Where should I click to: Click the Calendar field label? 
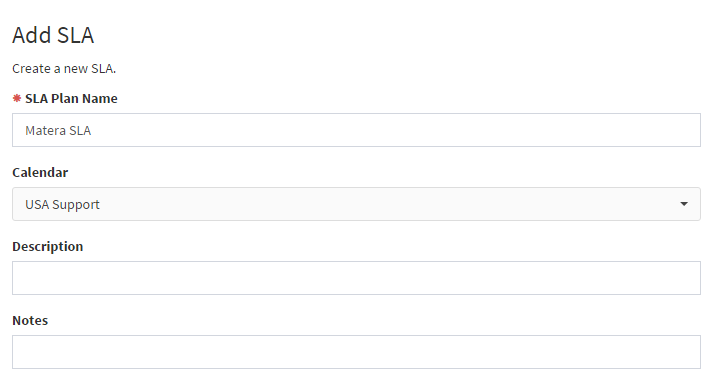[40, 173]
